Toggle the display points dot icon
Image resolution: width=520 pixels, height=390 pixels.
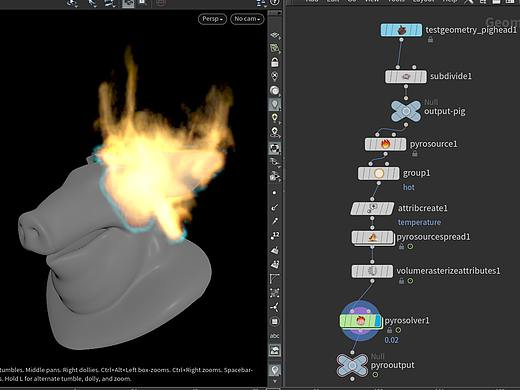point(274,193)
